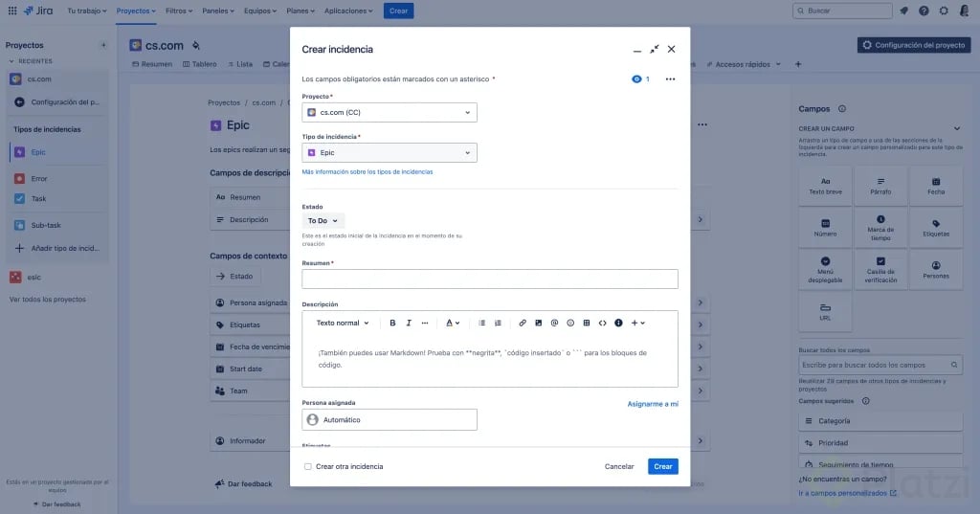Screen dimensions: 980x514
Task: Open the Tu trabajo menu
Action: pos(86,11)
